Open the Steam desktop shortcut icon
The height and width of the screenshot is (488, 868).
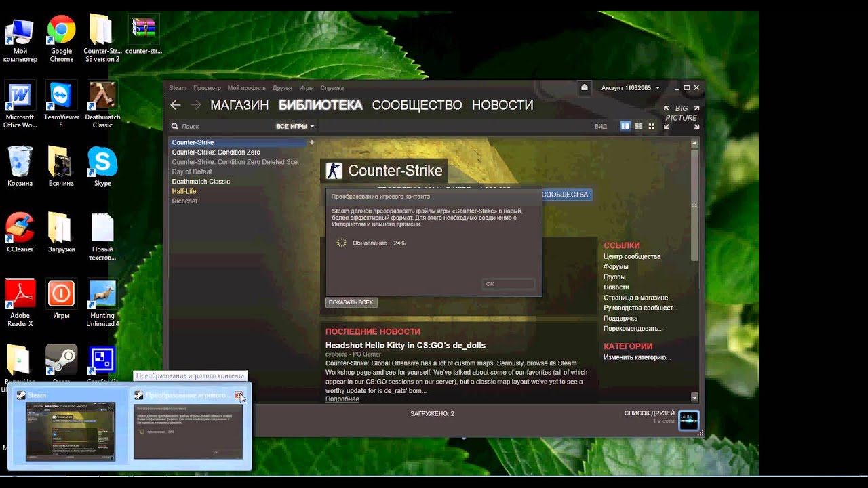point(61,359)
